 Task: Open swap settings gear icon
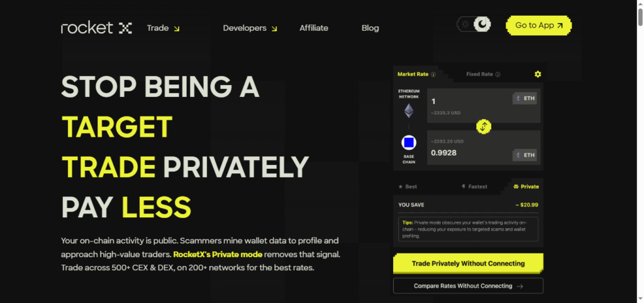tap(538, 74)
